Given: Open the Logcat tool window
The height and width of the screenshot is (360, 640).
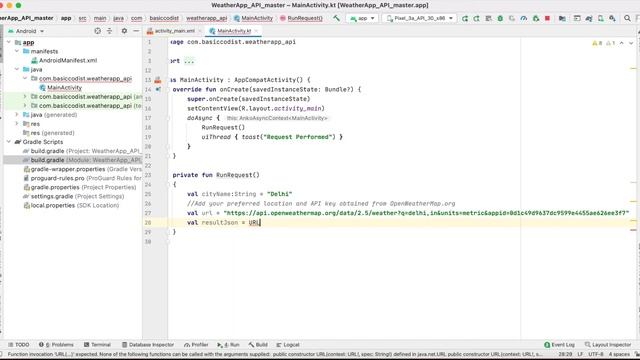Looking at the screenshot, I should pos(288,345).
